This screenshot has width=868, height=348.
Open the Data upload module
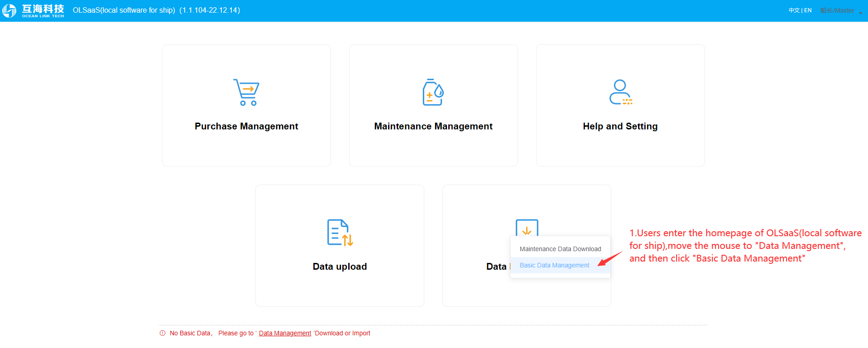340,246
